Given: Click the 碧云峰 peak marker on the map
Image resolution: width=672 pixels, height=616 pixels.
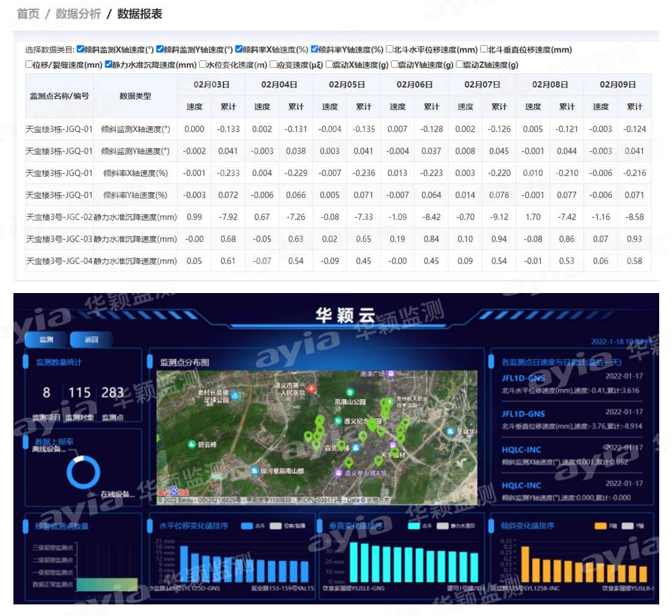Looking at the screenshot, I should point(192,444).
